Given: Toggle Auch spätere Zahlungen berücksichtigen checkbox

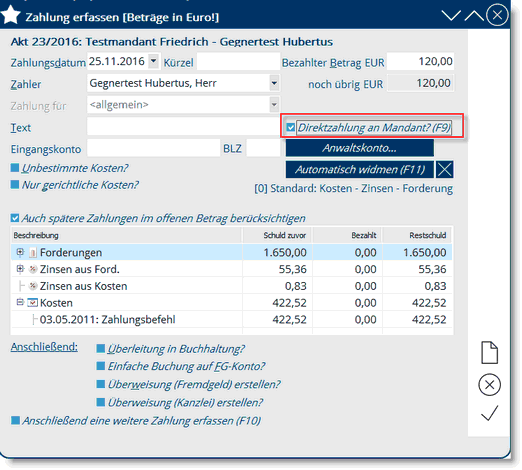Looking at the screenshot, I should [x=15, y=218].
